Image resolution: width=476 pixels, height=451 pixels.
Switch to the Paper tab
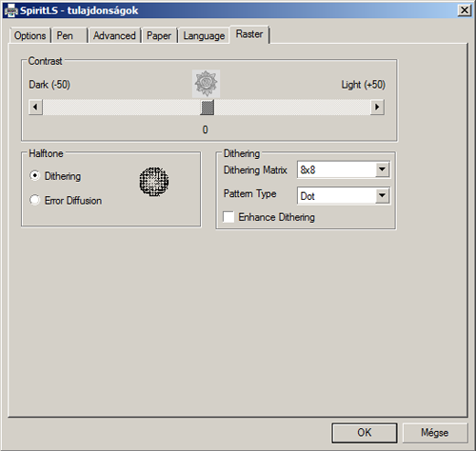[159, 35]
